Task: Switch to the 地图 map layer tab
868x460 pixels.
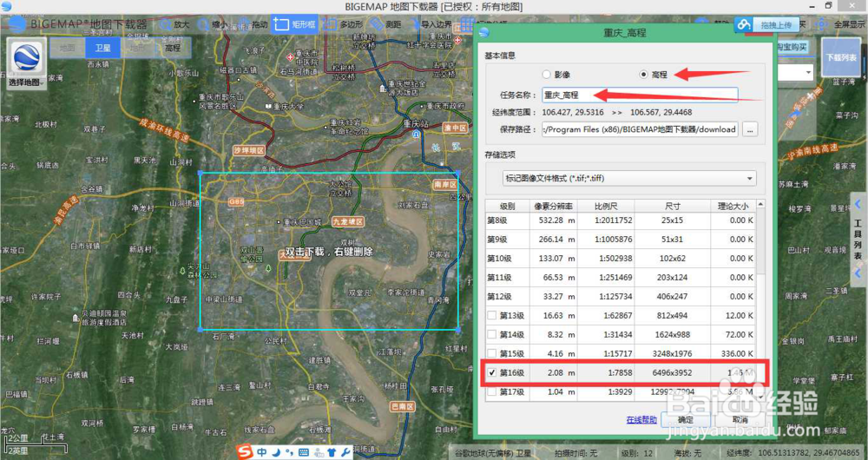Action: click(x=67, y=48)
